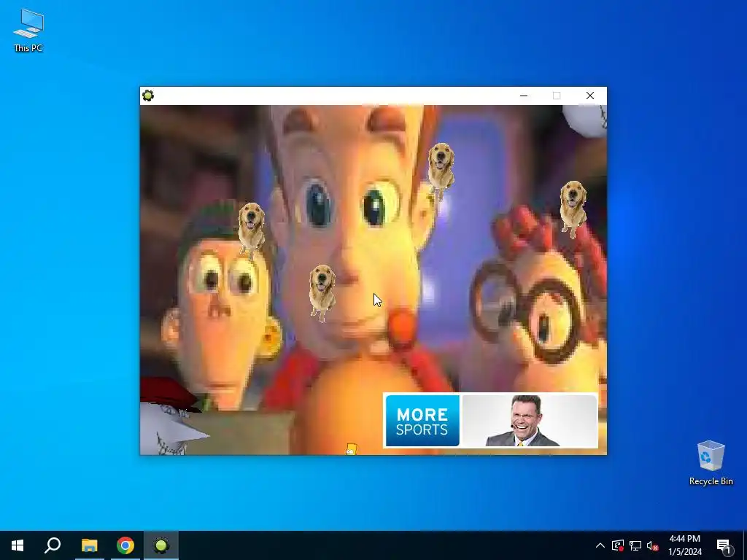Viewport: 747px width, 560px height.
Task: Open the Windows Start menu
Action: (x=18, y=545)
